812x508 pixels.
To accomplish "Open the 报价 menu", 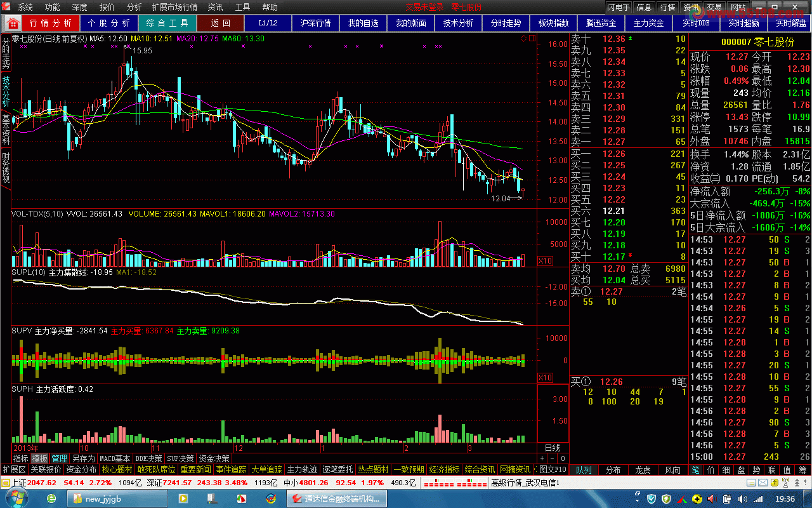I will tap(107, 7).
